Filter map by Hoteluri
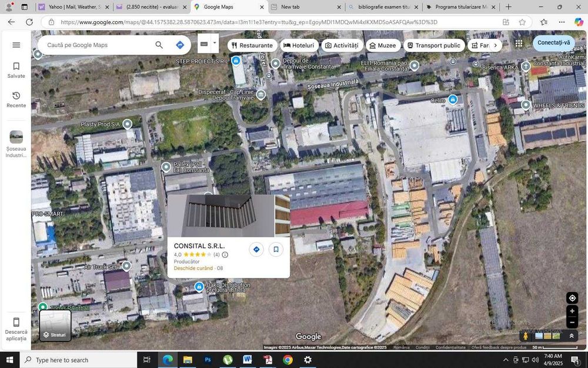The image size is (588, 368). point(299,45)
